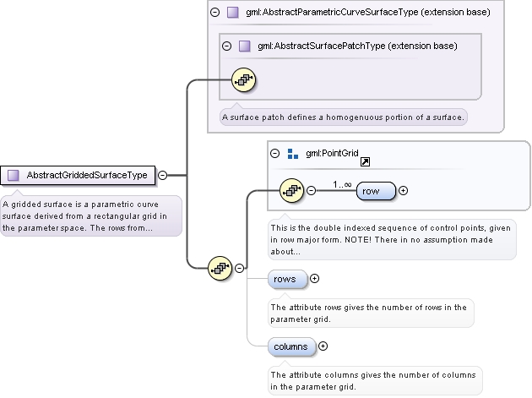Collapse the PointGrid sequence compositor
532x398 pixels.
[311, 190]
